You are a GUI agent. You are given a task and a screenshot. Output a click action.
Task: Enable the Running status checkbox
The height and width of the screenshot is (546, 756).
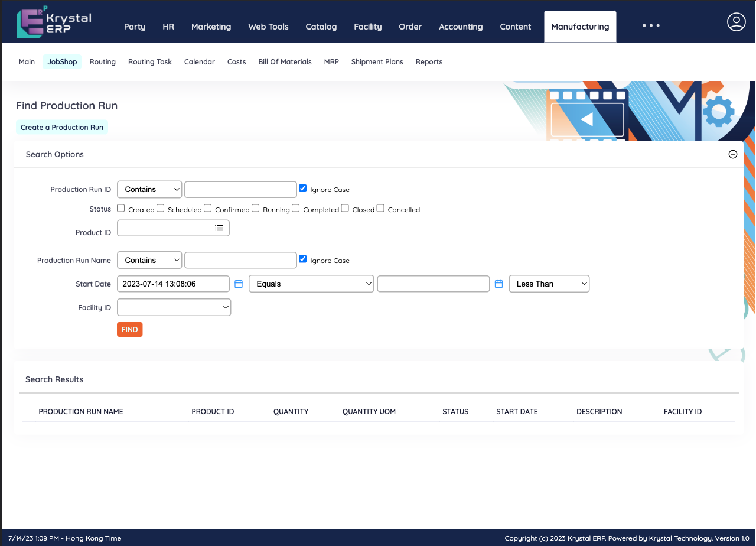256,208
